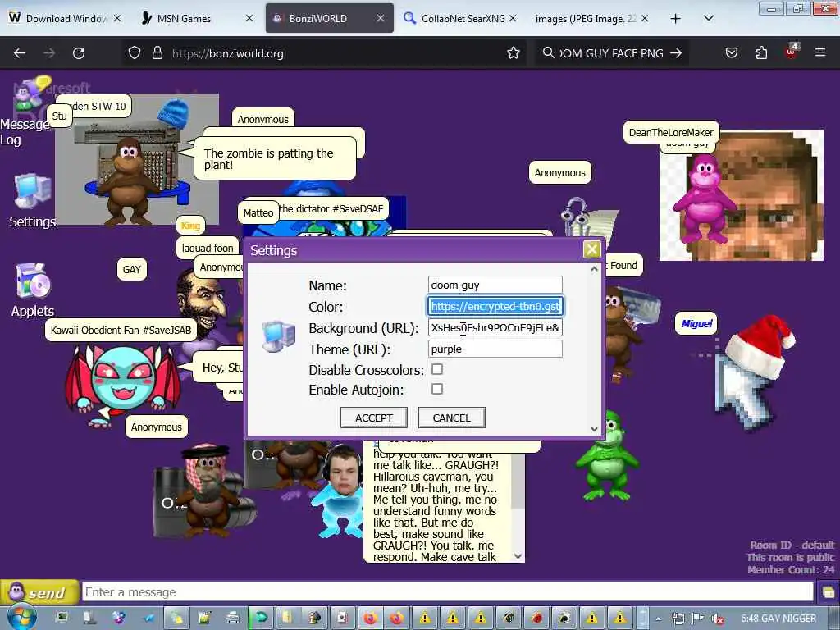Open the Extensions puzzle-piece icon
Image resolution: width=840 pixels, height=630 pixels.
[761, 53]
